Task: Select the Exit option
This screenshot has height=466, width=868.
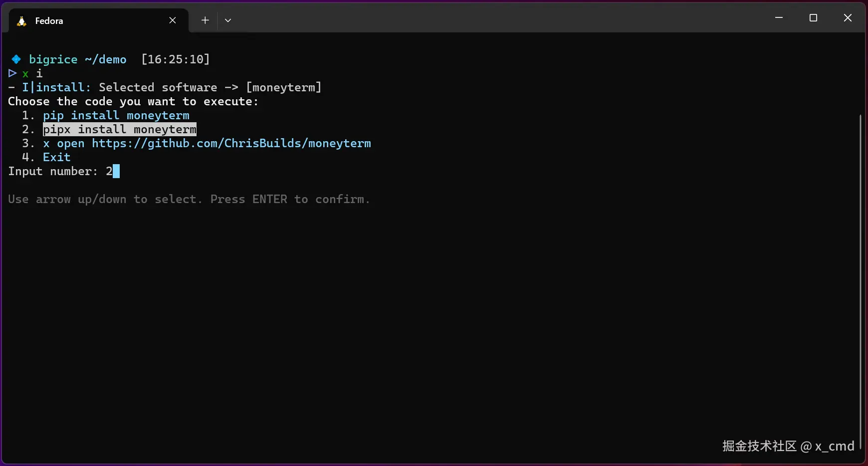Action: click(x=57, y=157)
